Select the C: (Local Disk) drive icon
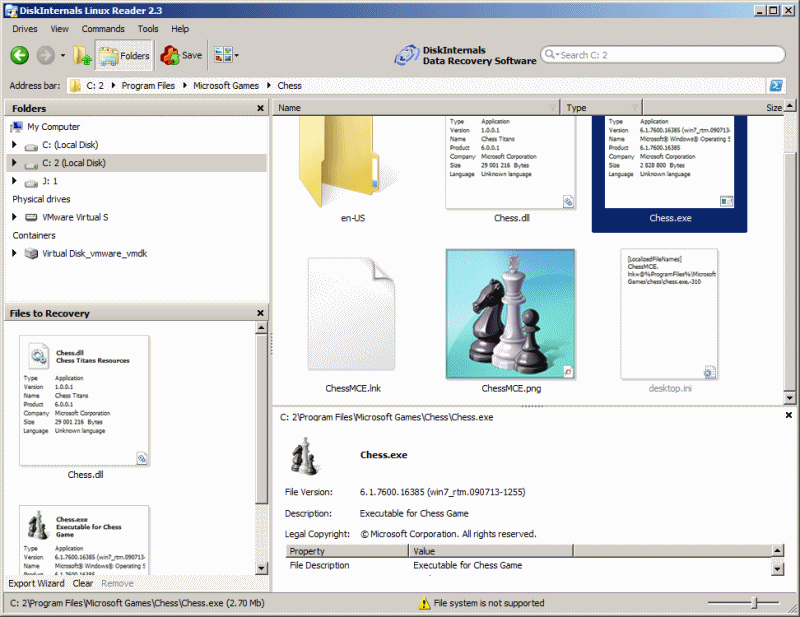The width and height of the screenshot is (800, 617). tap(31, 146)
